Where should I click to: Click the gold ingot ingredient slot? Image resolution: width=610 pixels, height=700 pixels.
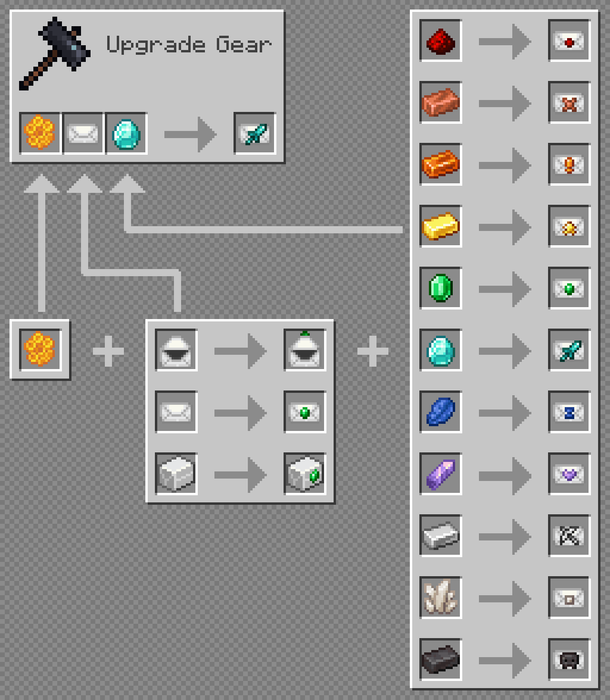point(441,226)
